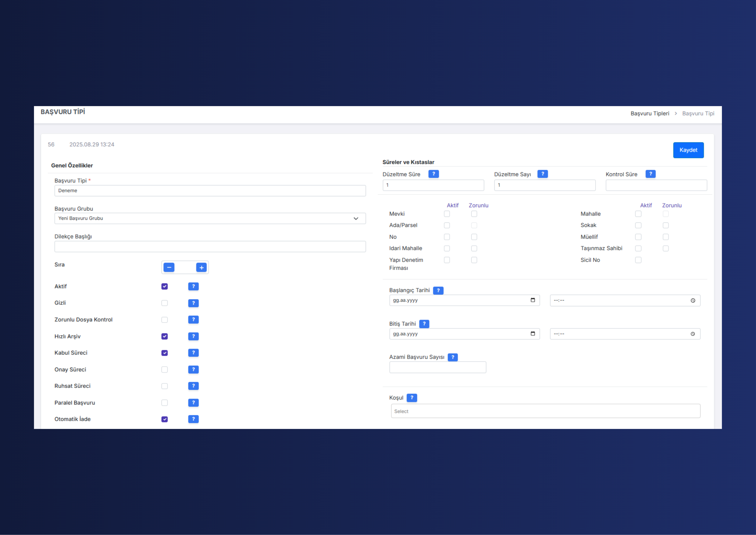Image resolution: width=756 pixels, height=535 pixels.
Task: Tick Zorunlu checkbox for Müellif
Action: pyautogui.click(x=666, y=237)
